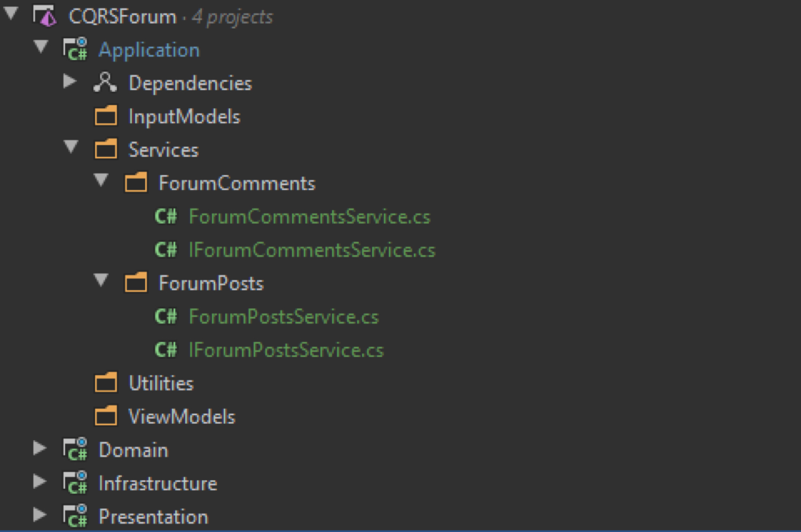Click the Application C# project icon

75,50
